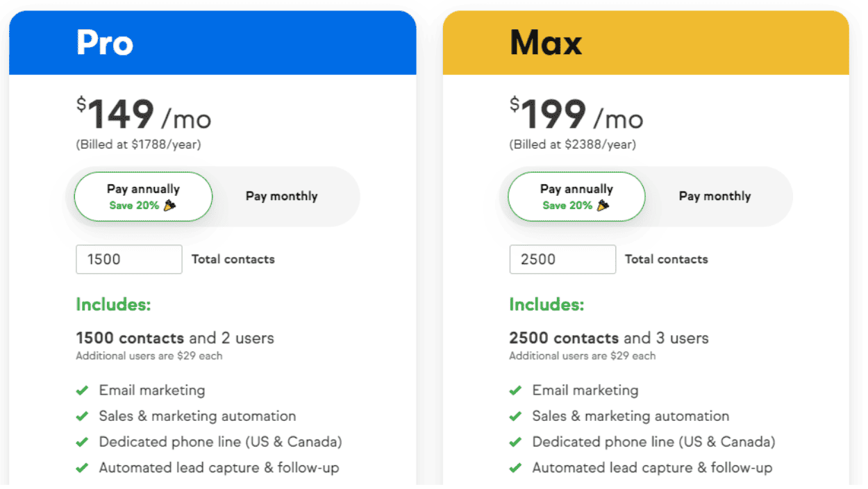Click the Max total contacts field showing 2500
The height and width of the screenshot is (489, 868).
(562, 259)
